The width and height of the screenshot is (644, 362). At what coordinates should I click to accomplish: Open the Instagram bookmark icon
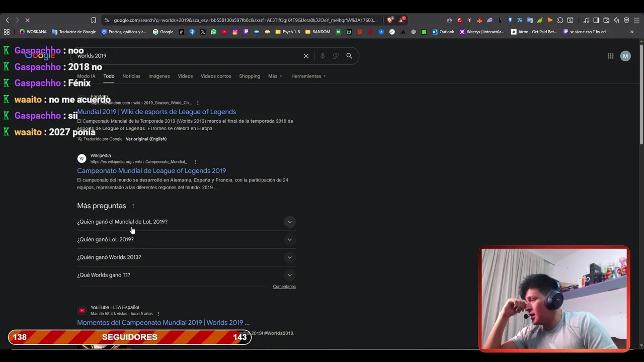click(235, 32)
